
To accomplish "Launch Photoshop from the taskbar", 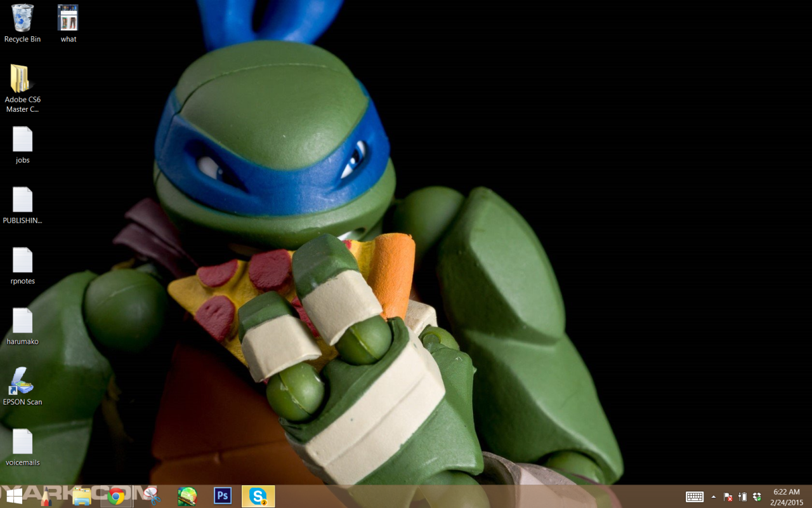I will coord(223,496).
